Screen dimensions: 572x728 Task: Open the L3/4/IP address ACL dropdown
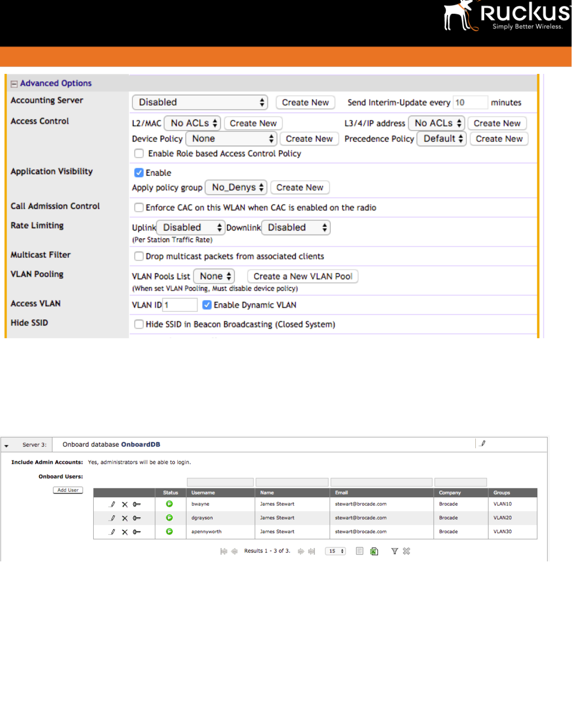pos(437,123)
